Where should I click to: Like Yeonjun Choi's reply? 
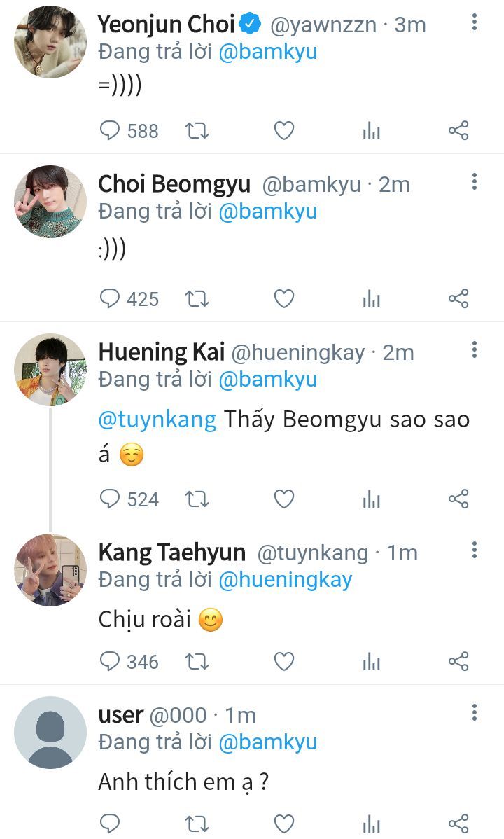pos(284,130)
